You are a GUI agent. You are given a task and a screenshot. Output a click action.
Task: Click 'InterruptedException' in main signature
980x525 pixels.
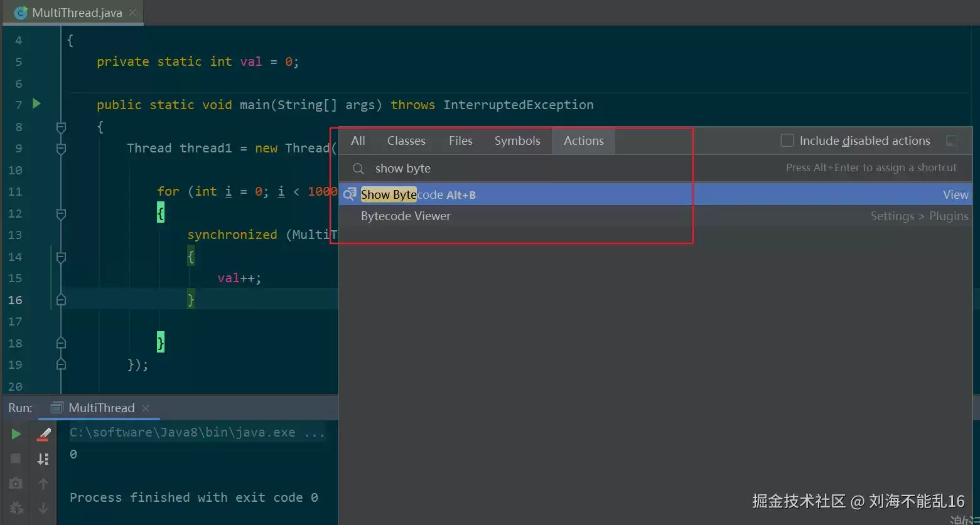point(519,105)
